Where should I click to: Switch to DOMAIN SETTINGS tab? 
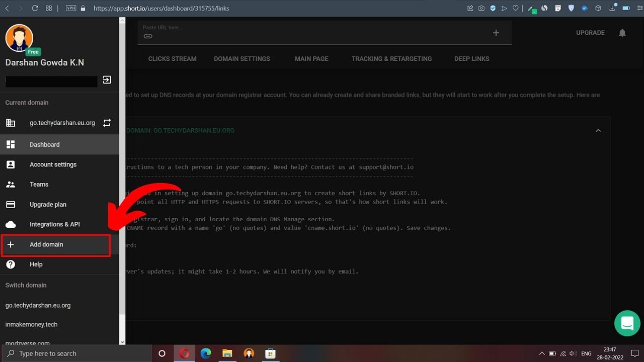pos(242,59)
